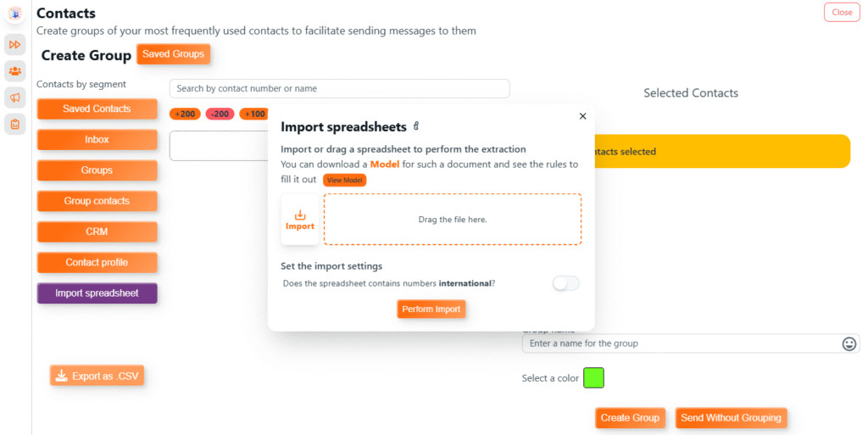Click the Import file icon button
This screenshot has height=435, width=868.
pos(300,220)
